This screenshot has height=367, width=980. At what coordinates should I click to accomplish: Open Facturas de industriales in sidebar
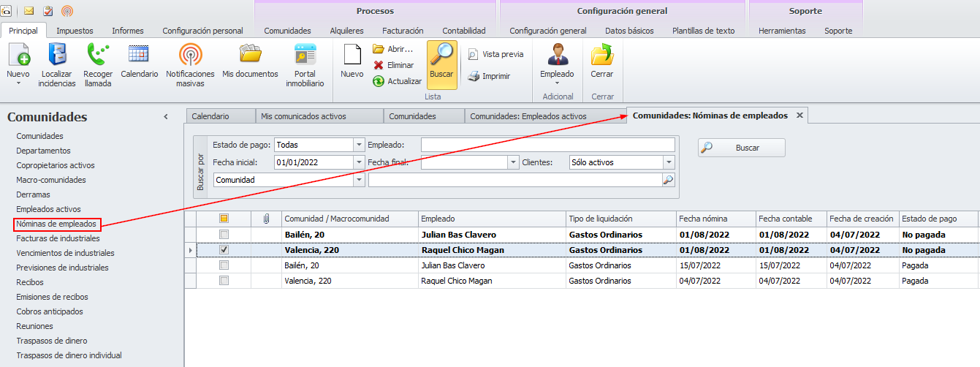(x=58, y=238)
